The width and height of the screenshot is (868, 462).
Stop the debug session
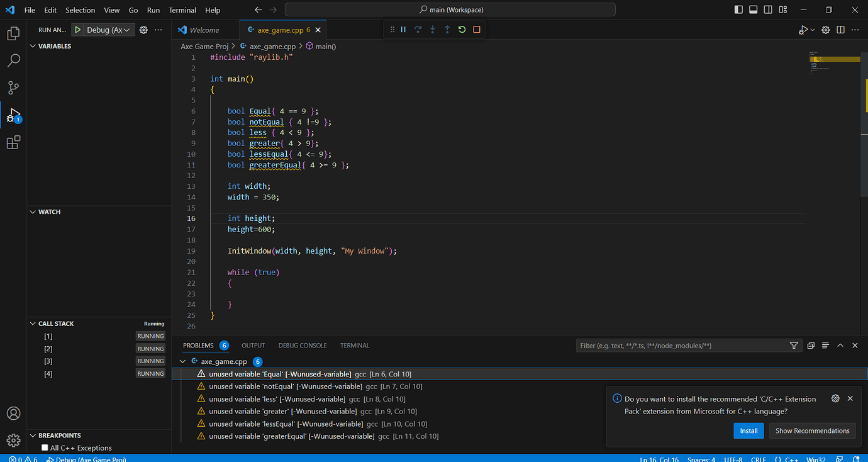[x=477, y=30]
